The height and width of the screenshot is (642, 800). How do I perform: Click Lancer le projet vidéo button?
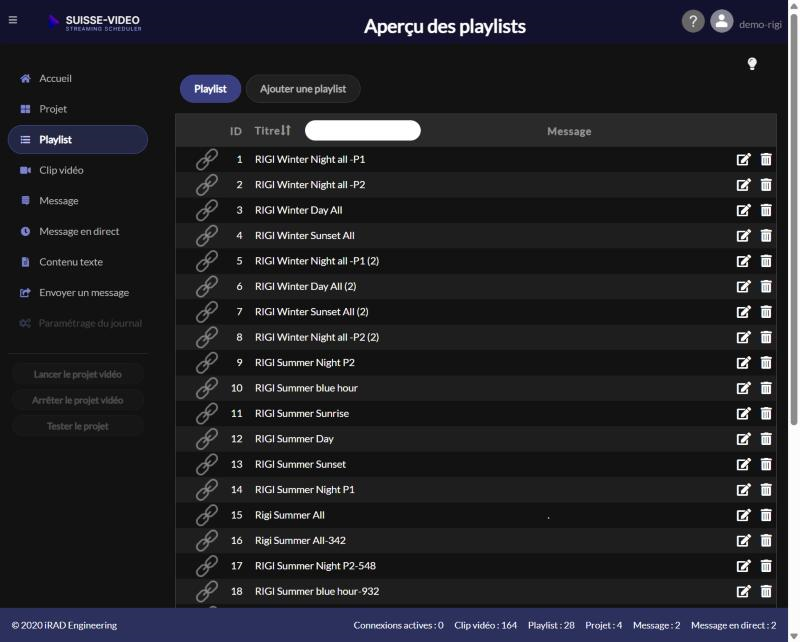pos(78,375)
